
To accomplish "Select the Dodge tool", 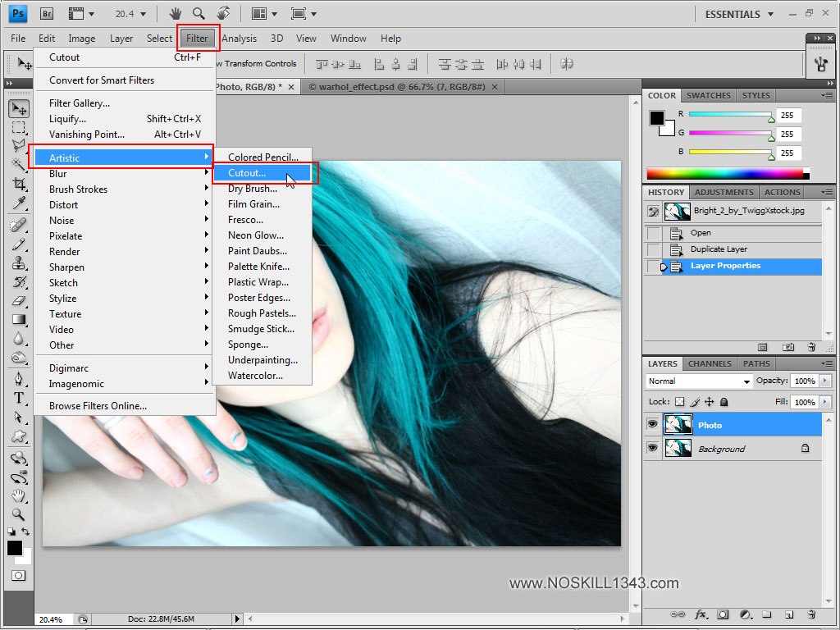I will 20,357.
